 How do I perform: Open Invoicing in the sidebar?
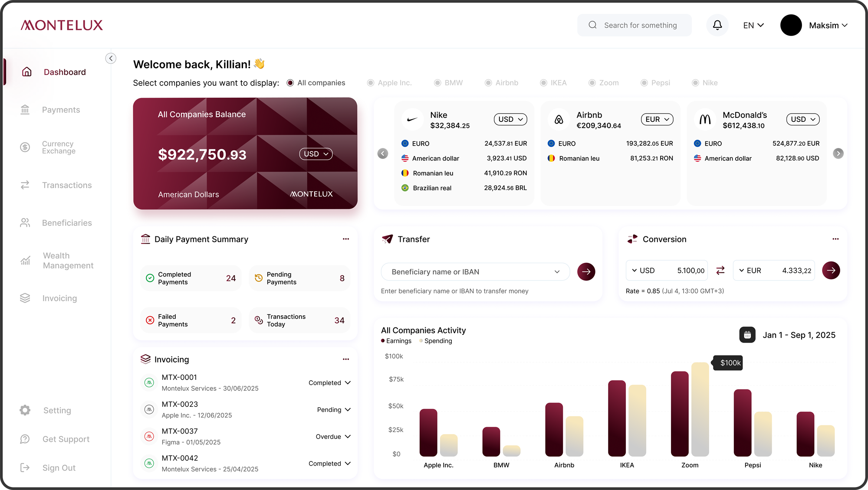49,298
